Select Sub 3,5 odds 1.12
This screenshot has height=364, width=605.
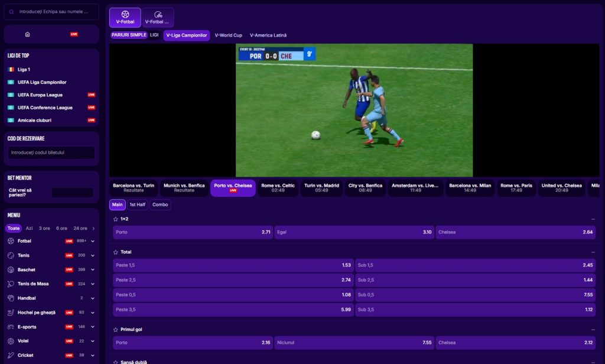tap(475, 310)
